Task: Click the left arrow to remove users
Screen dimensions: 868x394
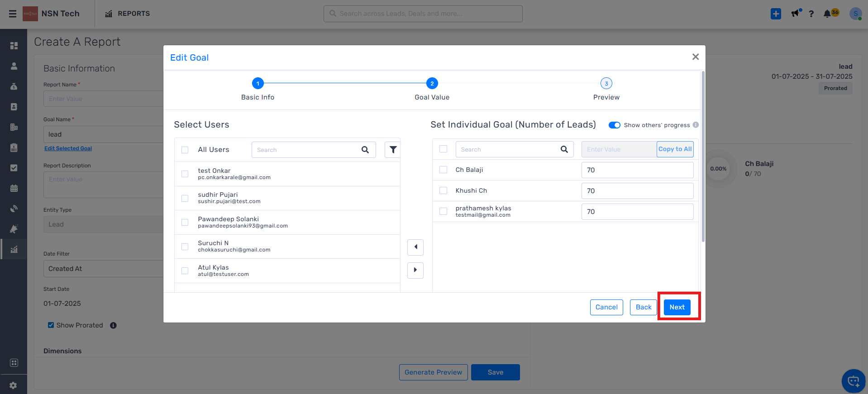Action: tap(415, 247)
